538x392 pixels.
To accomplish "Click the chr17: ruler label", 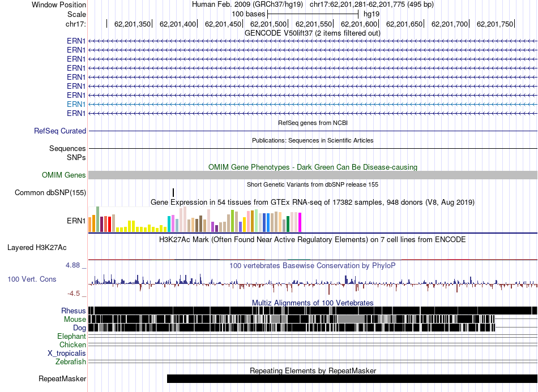I will tap(76, 24).
